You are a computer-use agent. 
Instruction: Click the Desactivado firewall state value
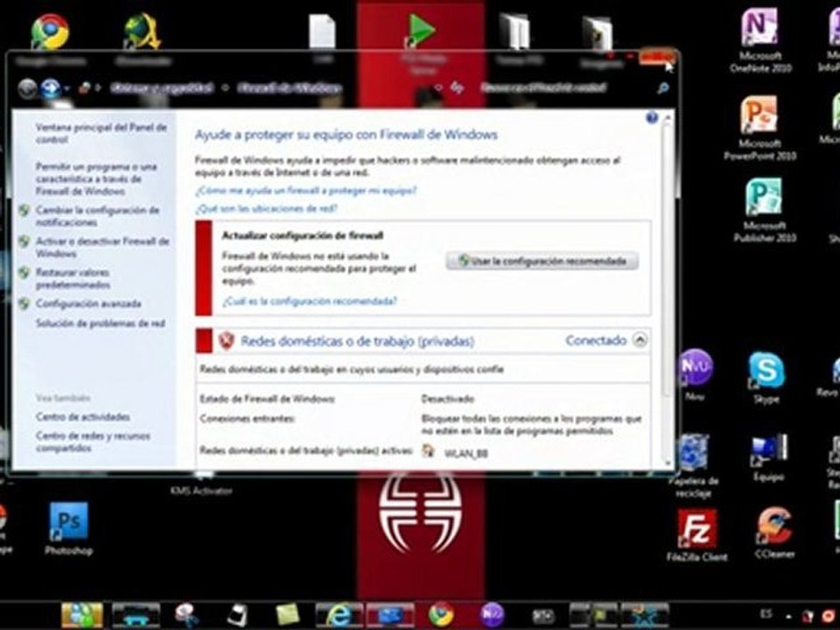[x=448, y=399]
